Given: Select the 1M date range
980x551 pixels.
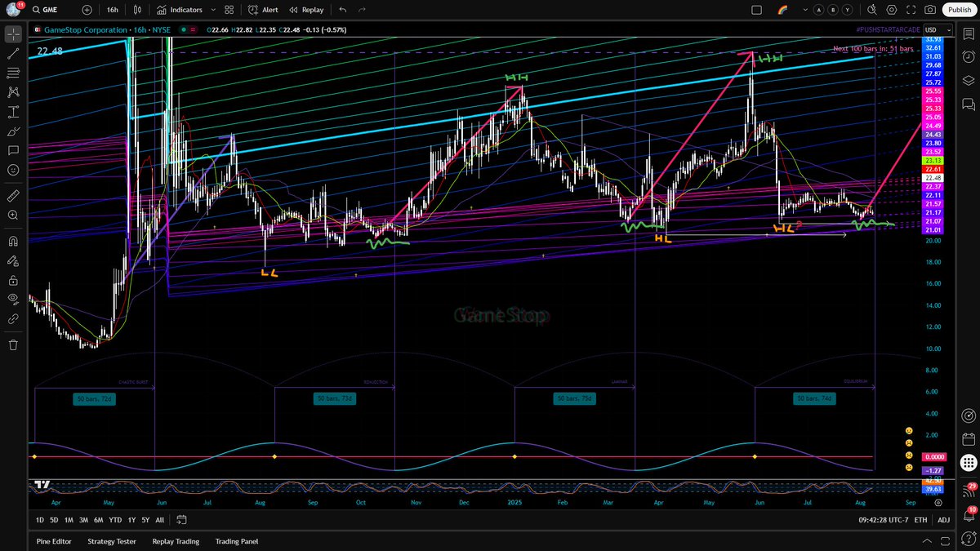Looking at the screenshot, I should click(69, 520).
